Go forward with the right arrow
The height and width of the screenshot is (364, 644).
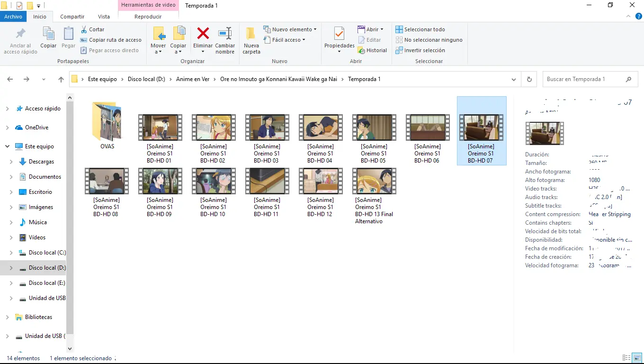(27, 79)
